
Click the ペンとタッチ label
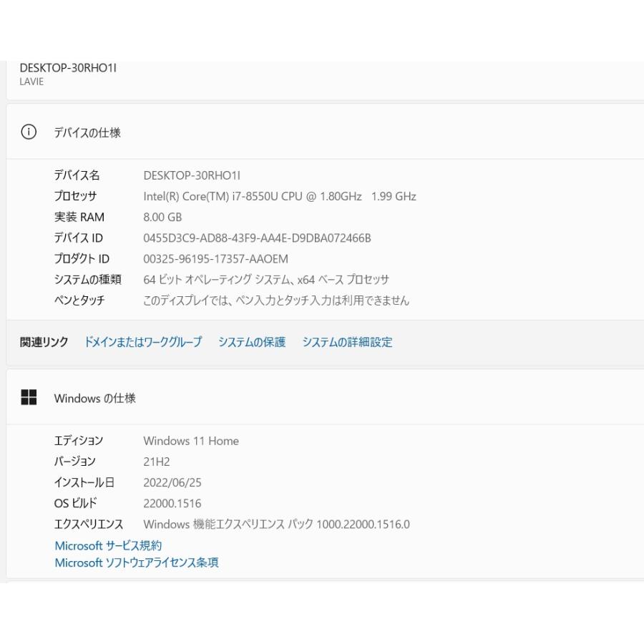[x=79, y=301]
